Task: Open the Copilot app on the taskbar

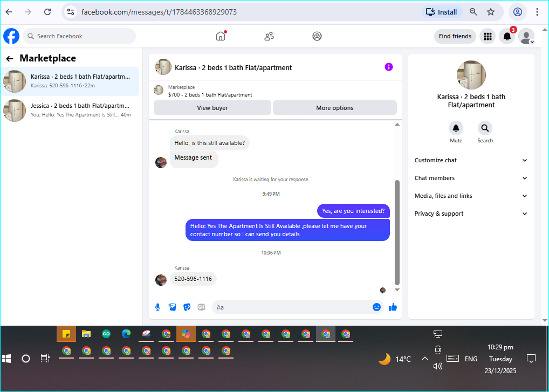Action: coord(186,334)
